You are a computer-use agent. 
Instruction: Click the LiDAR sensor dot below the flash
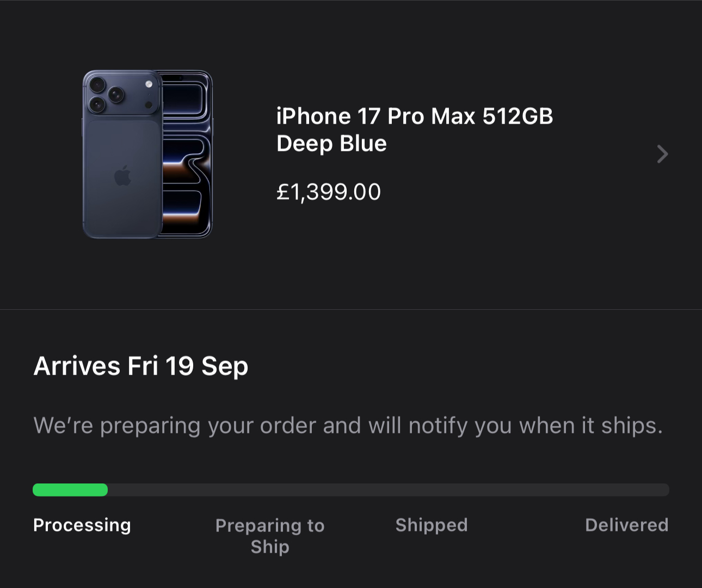coord(149,105)
